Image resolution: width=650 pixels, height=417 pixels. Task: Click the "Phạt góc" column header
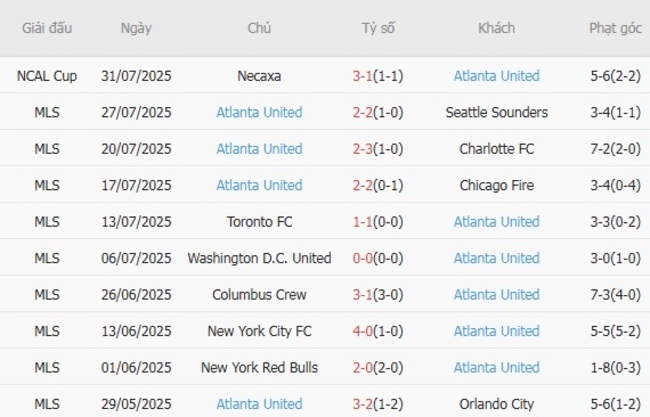615,28
